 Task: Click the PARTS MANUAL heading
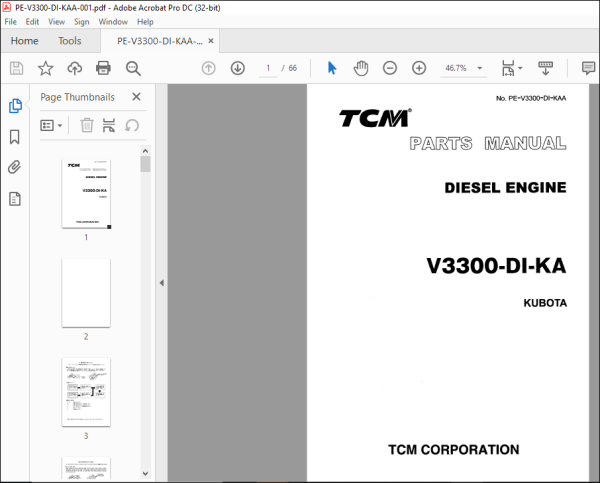pos(488,144)
